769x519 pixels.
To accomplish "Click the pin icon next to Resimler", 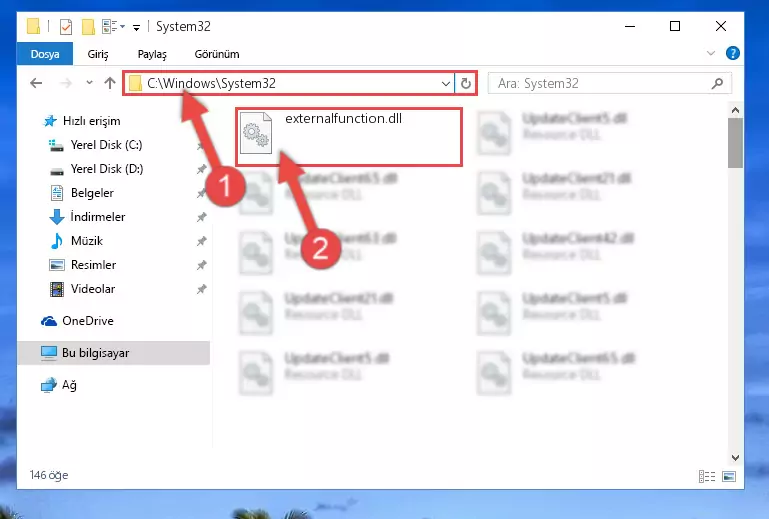I will [202, 265].
